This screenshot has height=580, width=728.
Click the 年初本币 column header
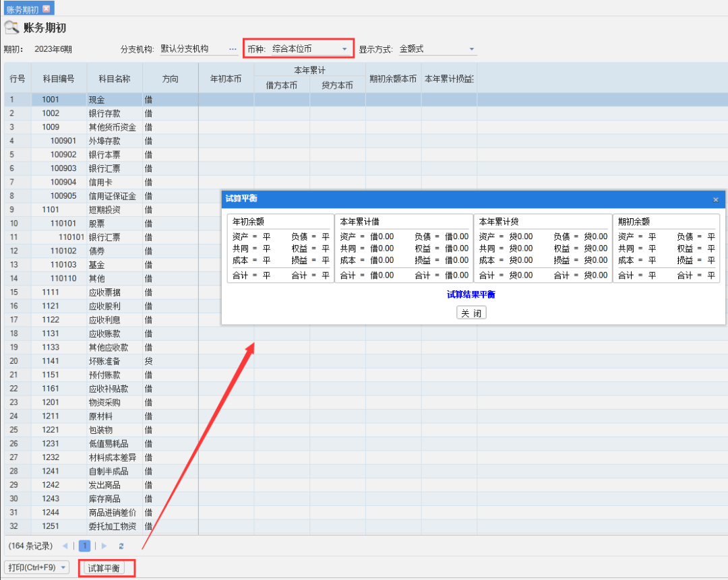pyautogui.click(x=226, y=78)
